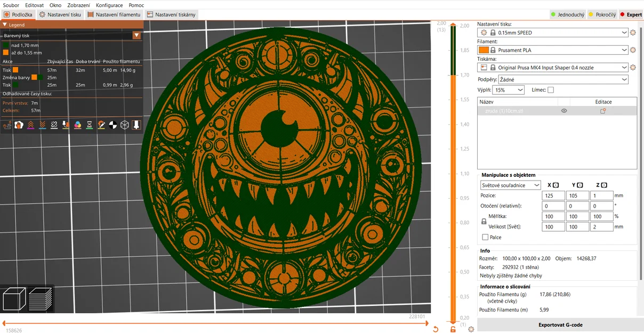Image resolution: width=644 pixels, height=333 pixels.
Task: Click Pozice X input field showing 125
Action: 553,196
